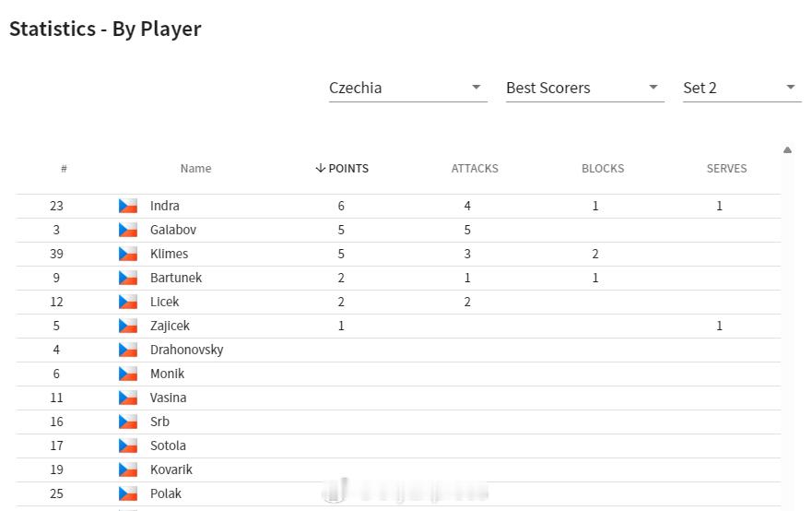Expand the Best Scorers category dropdown
812x511 pixels.
[x=584, y=89]
